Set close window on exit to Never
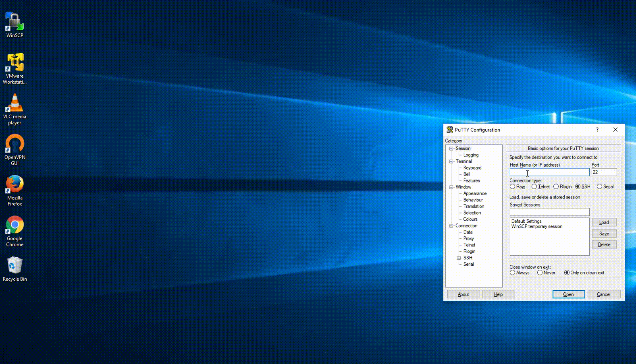The height and width of the screenshot is (364, 636). pos(540,273)
